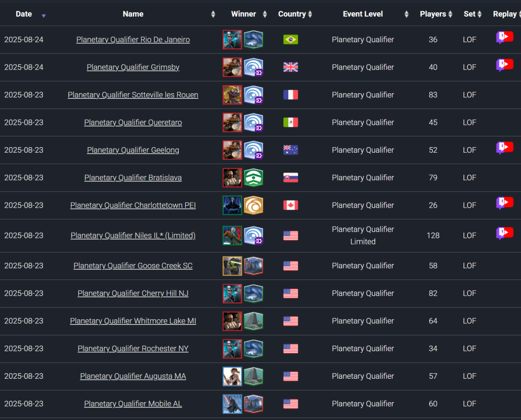Click Brazil flag in Rio De Janeiro row
This screenshot has height=420, width=521.
(290, 40)
